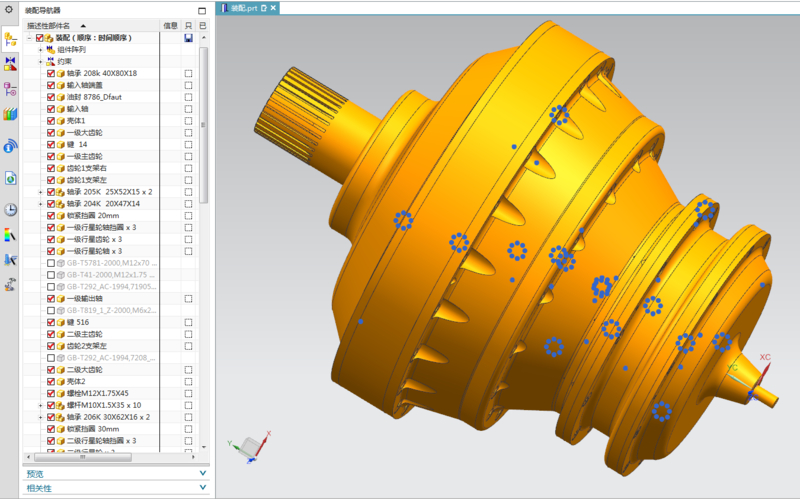Click the subassembly icon of 螺杆M10X1.5X35
Viewport: 800px width, 499px height.
[61, 406]
